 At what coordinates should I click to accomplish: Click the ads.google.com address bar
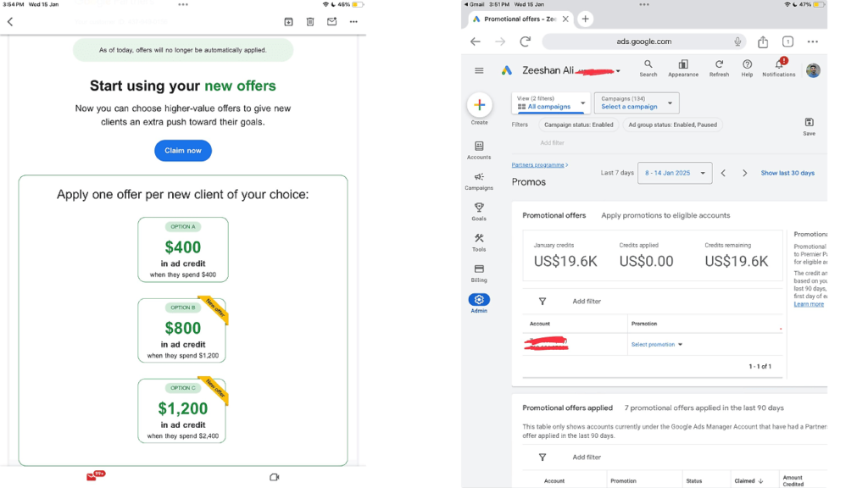(x=644, y=42)
